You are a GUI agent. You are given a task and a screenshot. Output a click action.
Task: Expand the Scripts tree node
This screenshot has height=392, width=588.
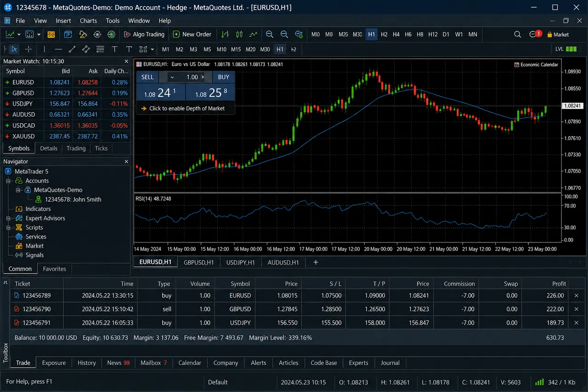[x=8, y=227]
